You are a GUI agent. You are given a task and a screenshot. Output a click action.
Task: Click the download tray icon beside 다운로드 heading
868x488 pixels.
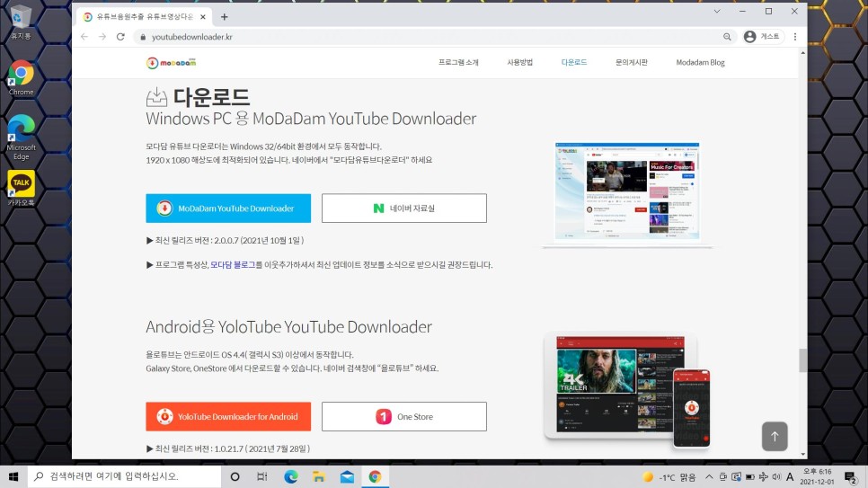click(x=156, y=97)
